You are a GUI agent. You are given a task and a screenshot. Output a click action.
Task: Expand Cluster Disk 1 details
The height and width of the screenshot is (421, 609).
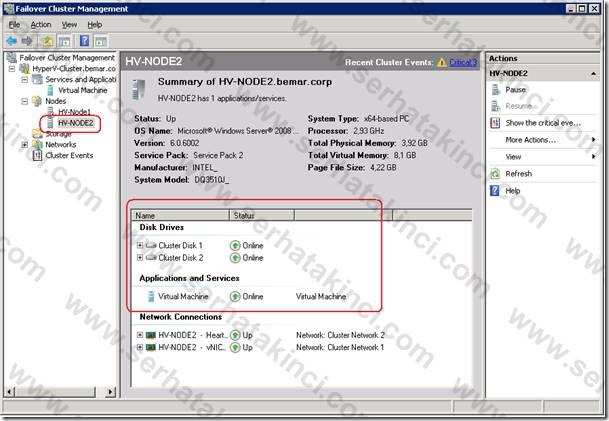point(140,245)
